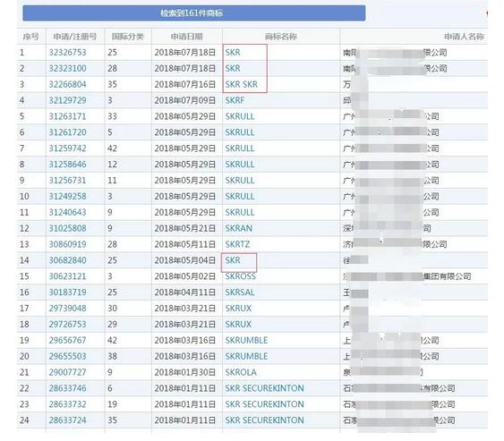Click SKRUX trademark in row 17
The height and width of the screenshot is (441, 504).
point(238,309)
